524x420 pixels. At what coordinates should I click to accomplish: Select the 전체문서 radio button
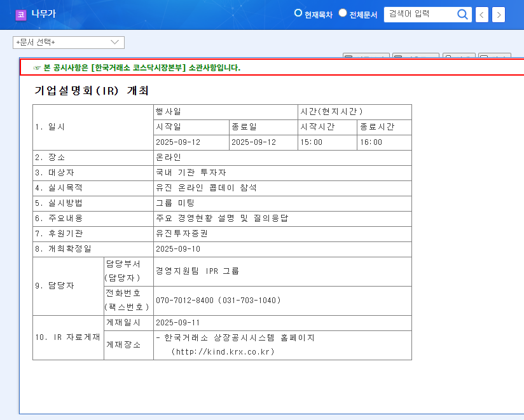[x=342, y=11]
